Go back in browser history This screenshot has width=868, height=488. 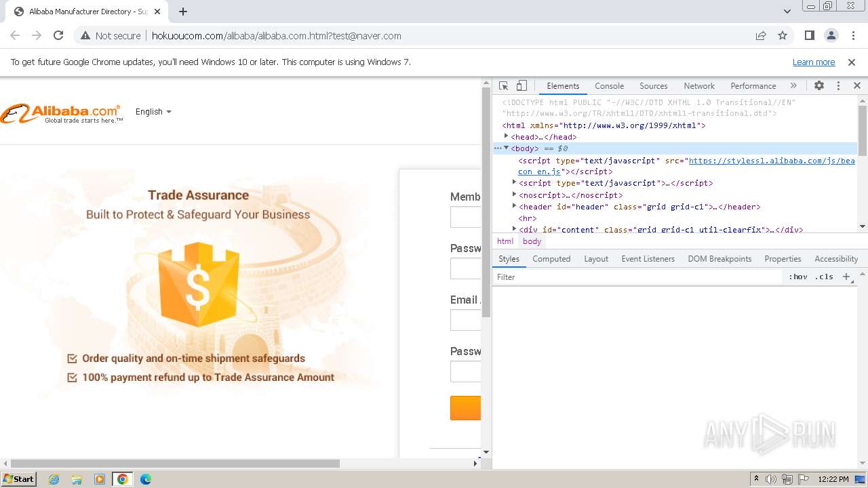(x=15, y=35)
